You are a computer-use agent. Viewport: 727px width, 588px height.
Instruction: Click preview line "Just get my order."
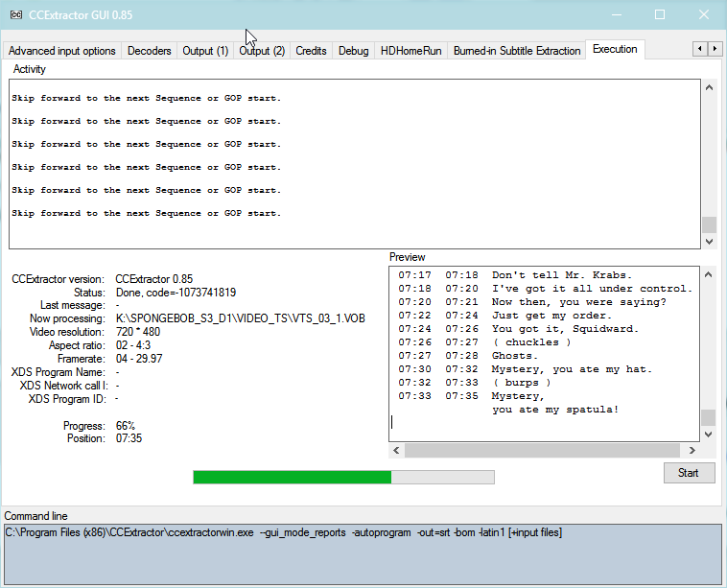[x=551, y=316]
